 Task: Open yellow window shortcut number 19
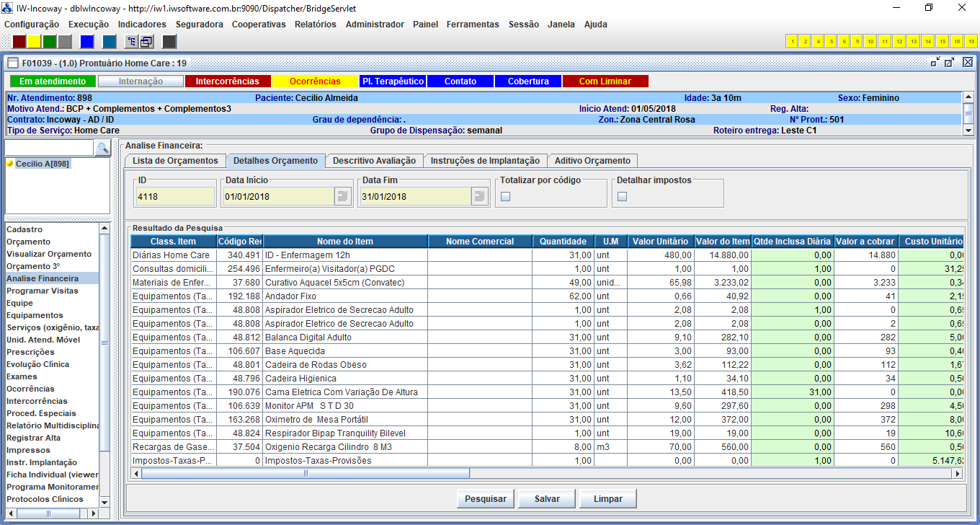pyautogui.click(x=971, y=41)
